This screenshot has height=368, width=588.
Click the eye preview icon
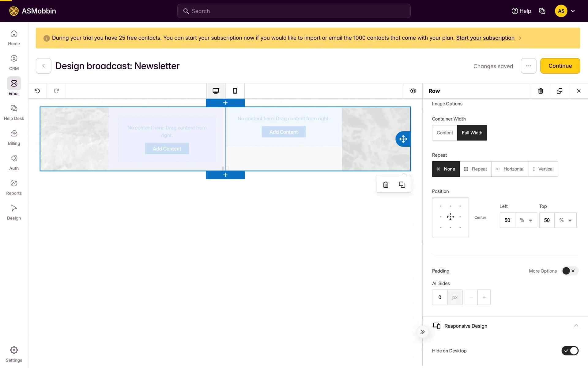[413, 91]
